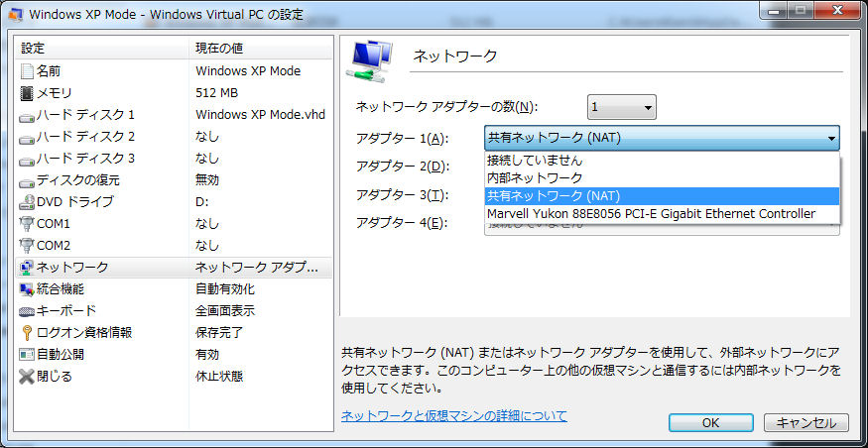Click the ハード ディスク 3 drive icon

27,160
